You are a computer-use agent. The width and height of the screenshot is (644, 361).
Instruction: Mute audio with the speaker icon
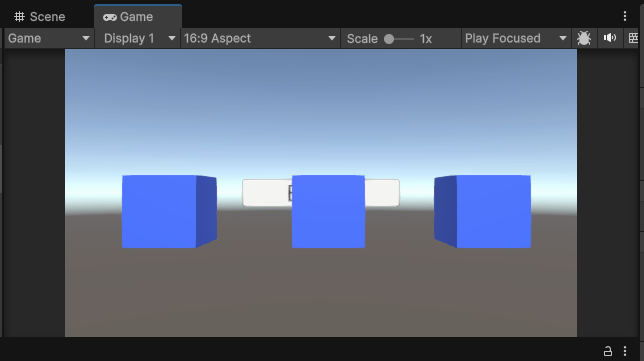(610, 38)
